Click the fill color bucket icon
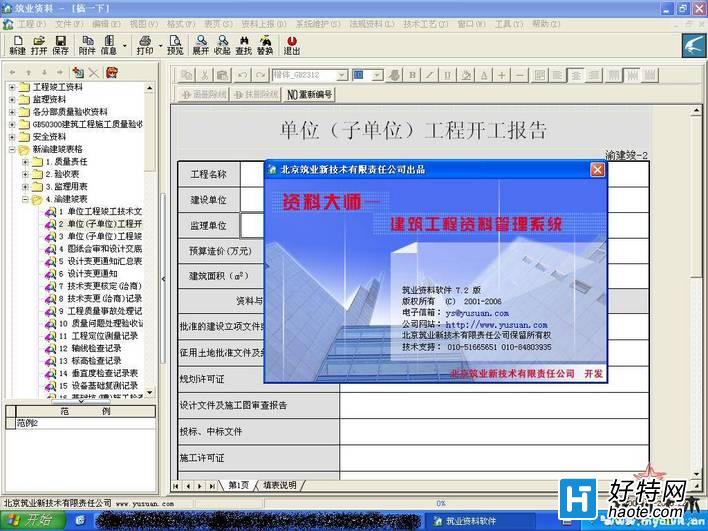708x531 pixels. [466, 75]
